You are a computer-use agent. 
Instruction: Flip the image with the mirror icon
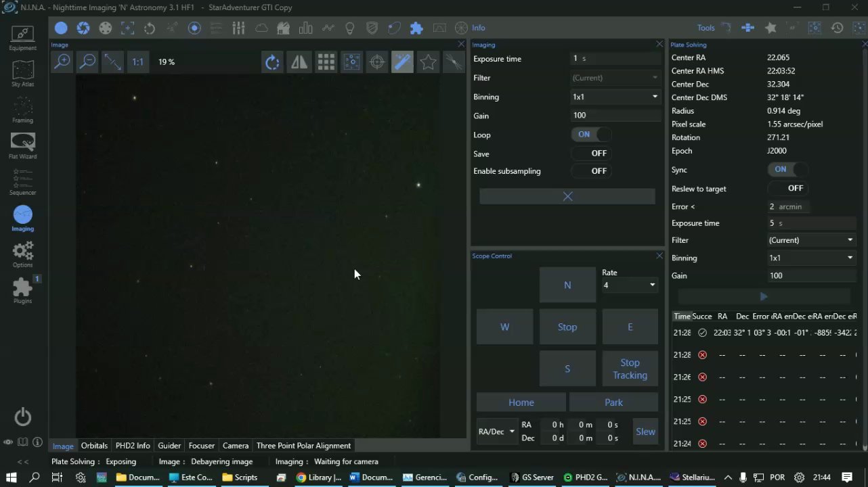tap(299, 62)
